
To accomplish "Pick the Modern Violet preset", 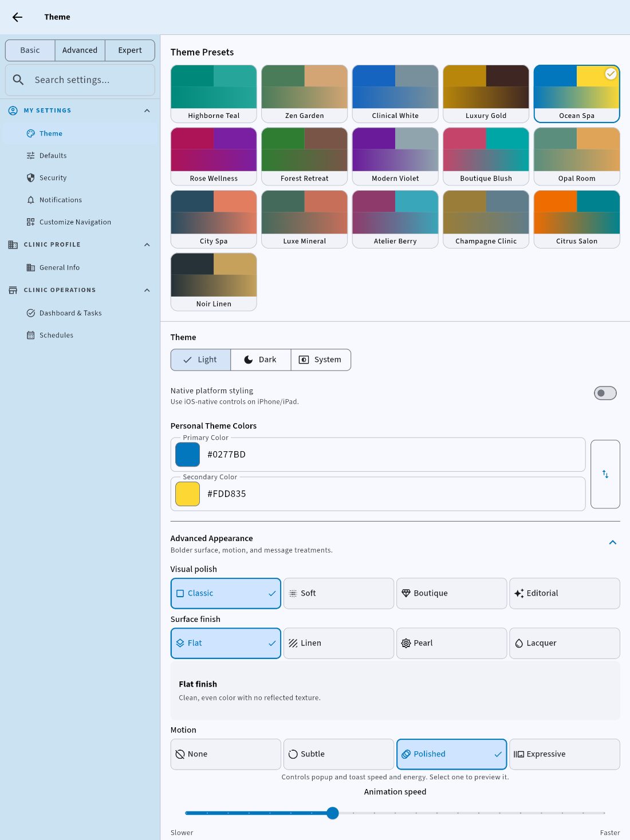I will coord(395,156).
